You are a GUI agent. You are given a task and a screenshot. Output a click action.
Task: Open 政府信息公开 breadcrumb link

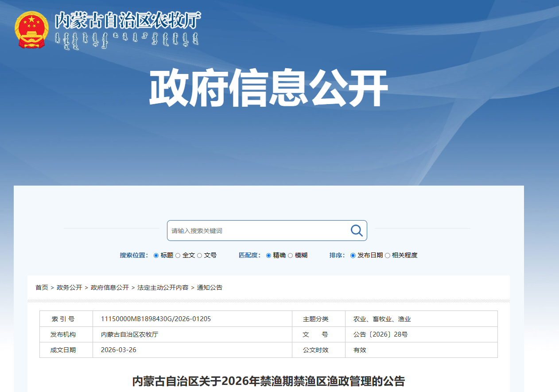click(110, 287)
